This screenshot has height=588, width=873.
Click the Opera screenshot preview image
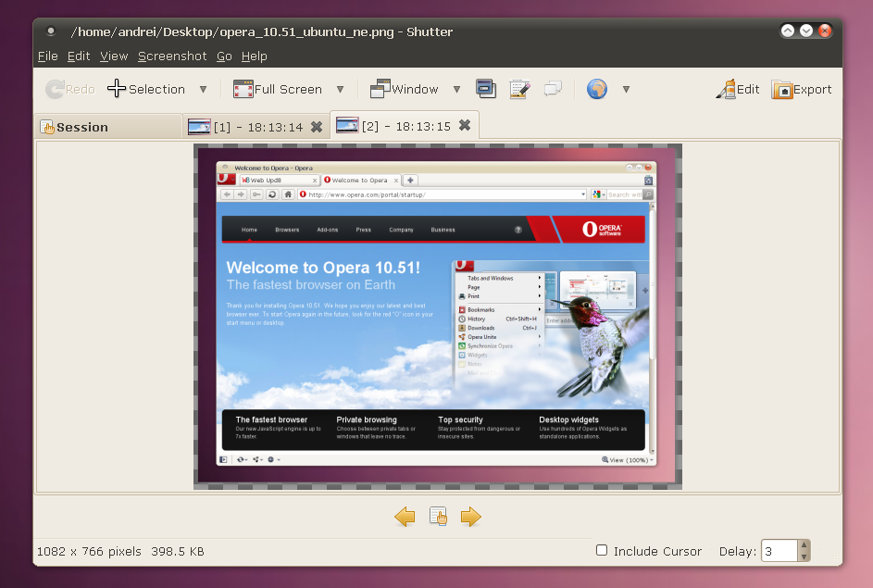(438, 317)
